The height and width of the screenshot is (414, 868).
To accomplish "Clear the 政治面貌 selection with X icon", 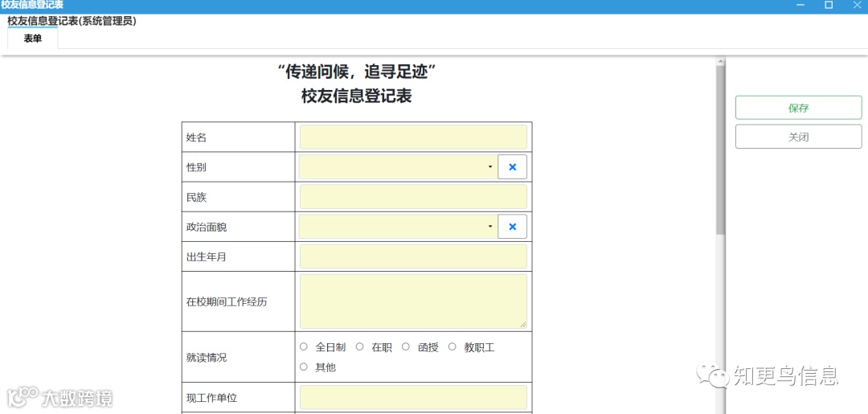I will point(512,227).
